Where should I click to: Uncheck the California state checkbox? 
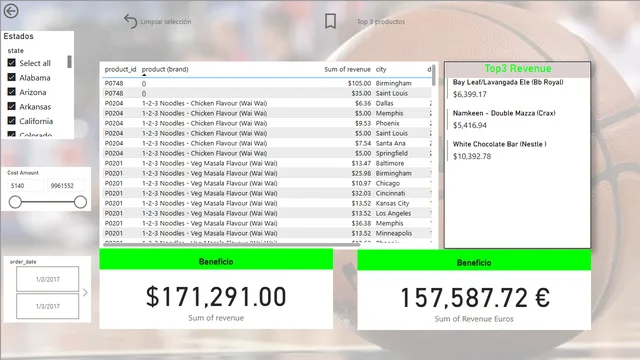click(11, 121)
